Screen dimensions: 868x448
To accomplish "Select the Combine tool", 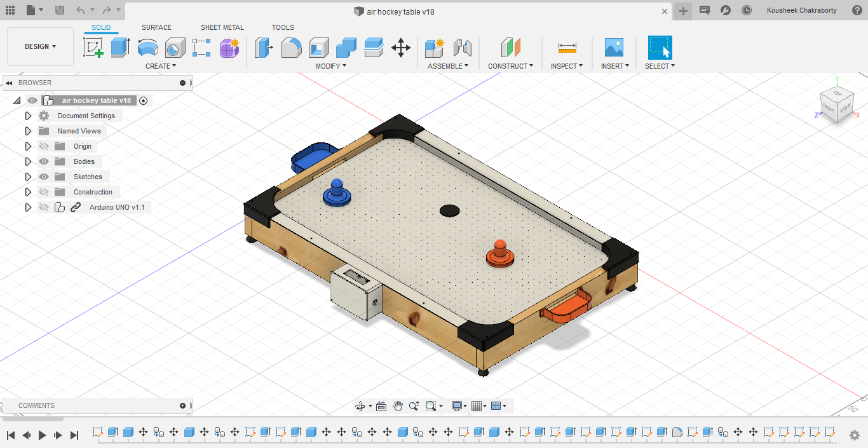I will (x=346, y=48).
